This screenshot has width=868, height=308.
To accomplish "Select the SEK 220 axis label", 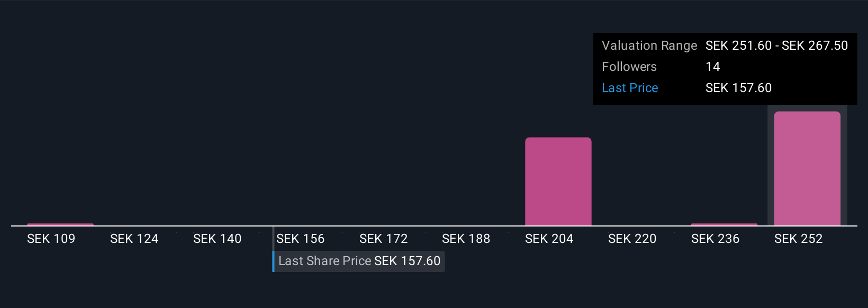I will (632, 239).
